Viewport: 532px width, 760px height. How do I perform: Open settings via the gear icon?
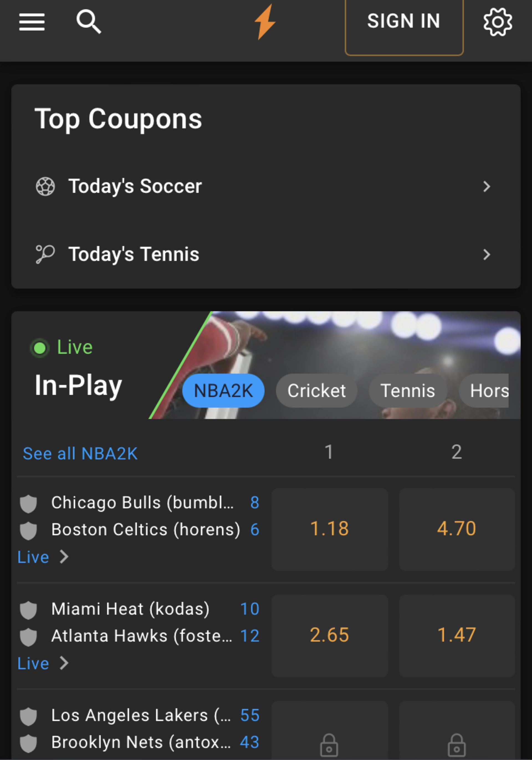(497, 22)
